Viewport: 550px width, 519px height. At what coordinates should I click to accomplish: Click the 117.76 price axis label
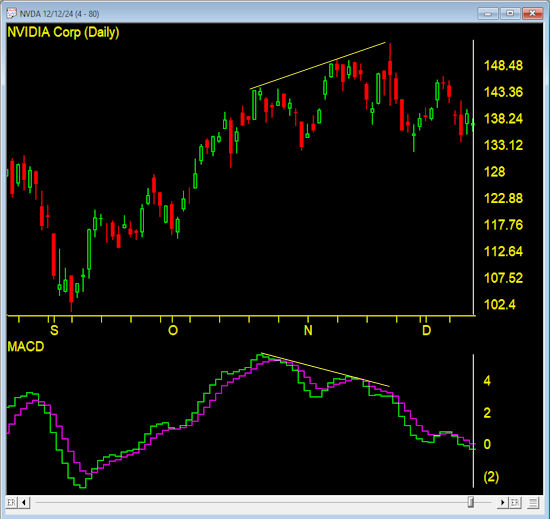click(x=503, y=225)
